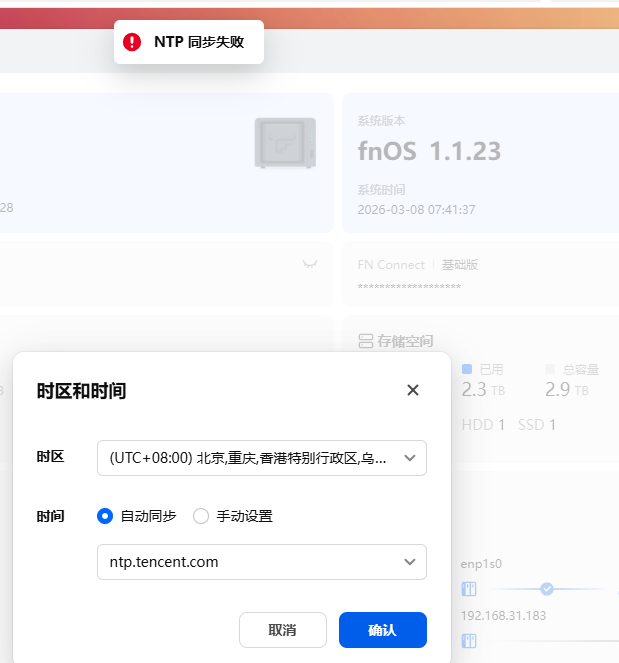Click the FN Connect label
Image resolution: width=619 pixels, height=663 pixels.
coord(391,265)
